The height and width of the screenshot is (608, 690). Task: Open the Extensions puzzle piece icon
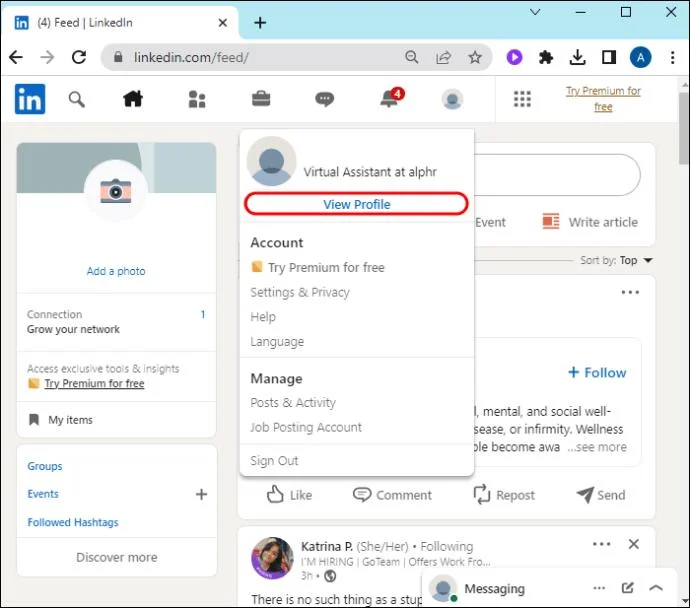[546, 57]
